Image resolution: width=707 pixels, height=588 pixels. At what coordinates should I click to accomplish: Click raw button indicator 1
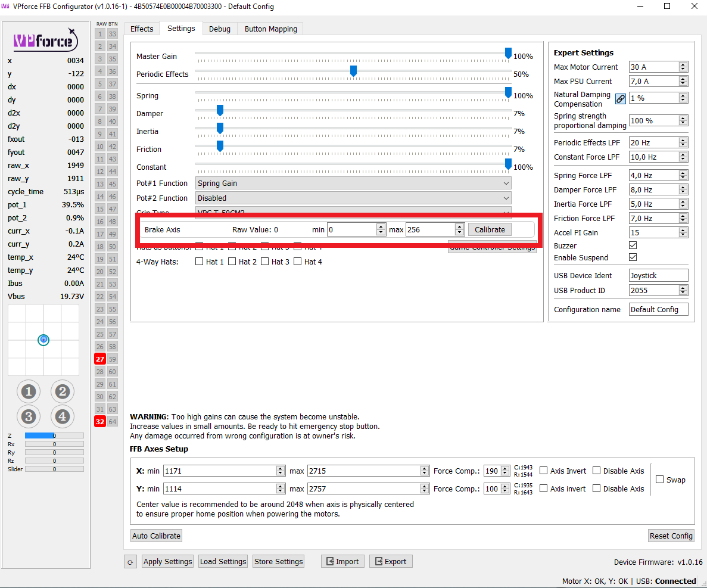[x=100, y=34]
